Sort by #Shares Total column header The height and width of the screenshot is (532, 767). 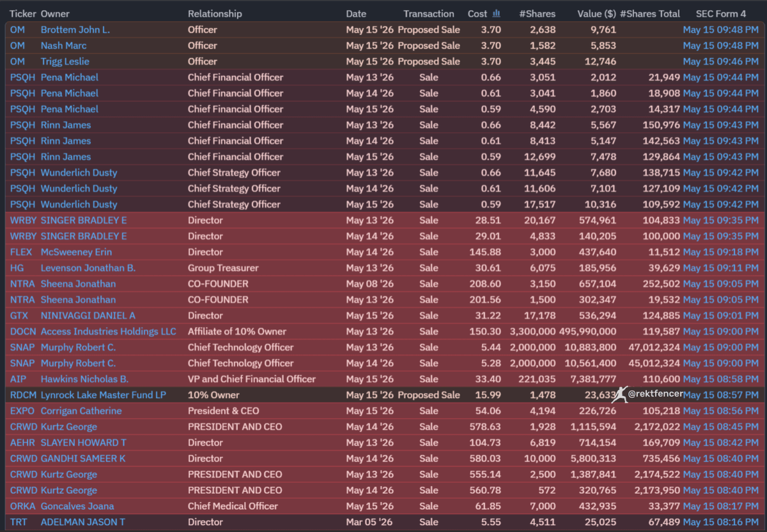click(x=650, y=13)
